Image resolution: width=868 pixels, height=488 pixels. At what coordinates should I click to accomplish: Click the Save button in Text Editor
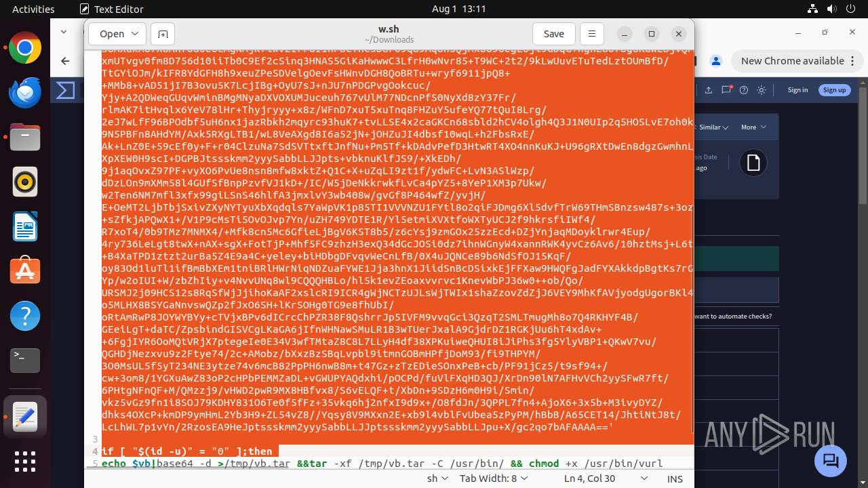coord(553,34)
